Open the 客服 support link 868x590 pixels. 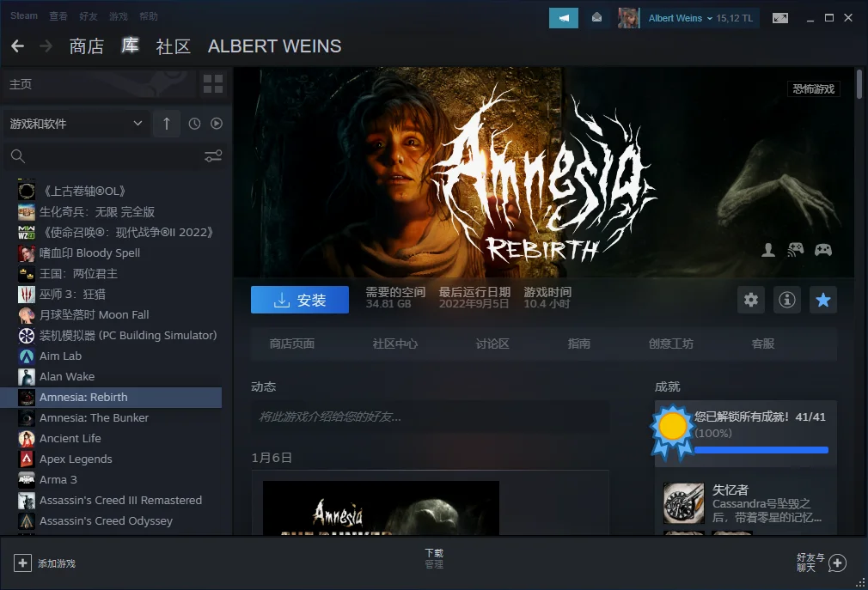point(763,344)
